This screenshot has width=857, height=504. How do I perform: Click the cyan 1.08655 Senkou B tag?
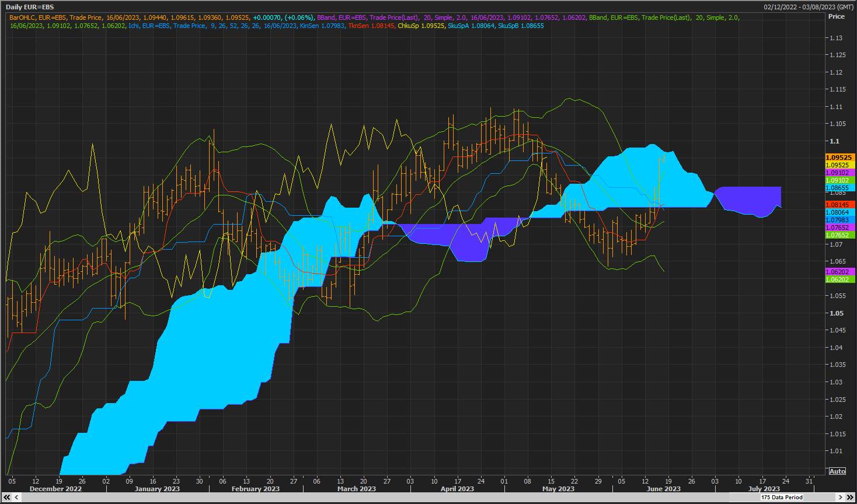pyautogui.click(x=839, y=188)
